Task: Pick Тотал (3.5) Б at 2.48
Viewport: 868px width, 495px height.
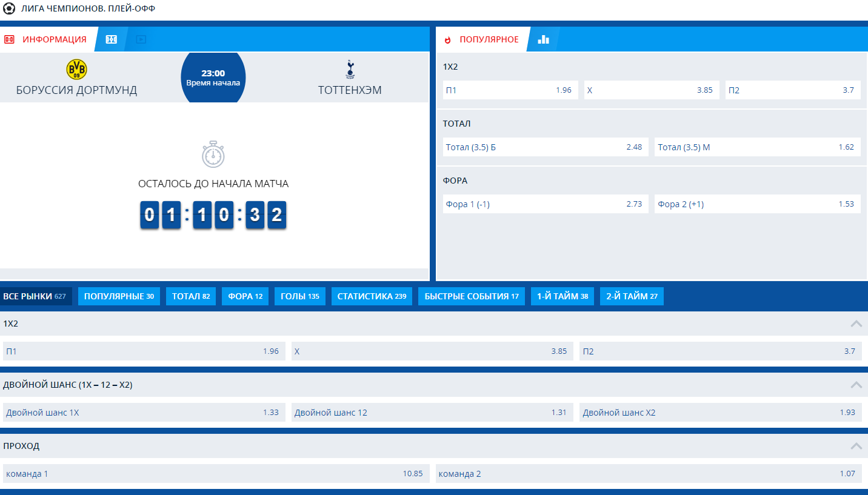Action: pos(546,147)
